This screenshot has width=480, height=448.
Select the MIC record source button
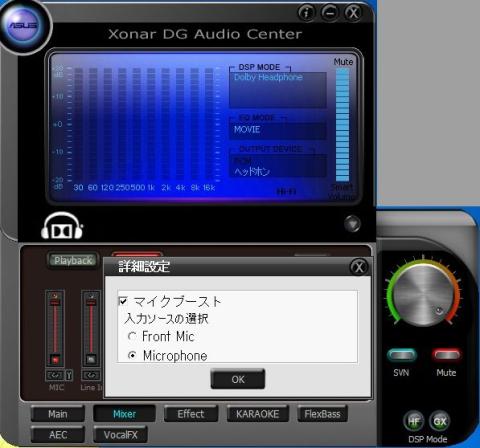click(x=55, y=359)
